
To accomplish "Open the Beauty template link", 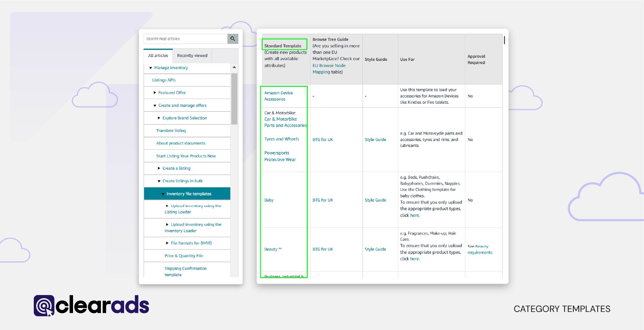I will click(x=271, y=249).
